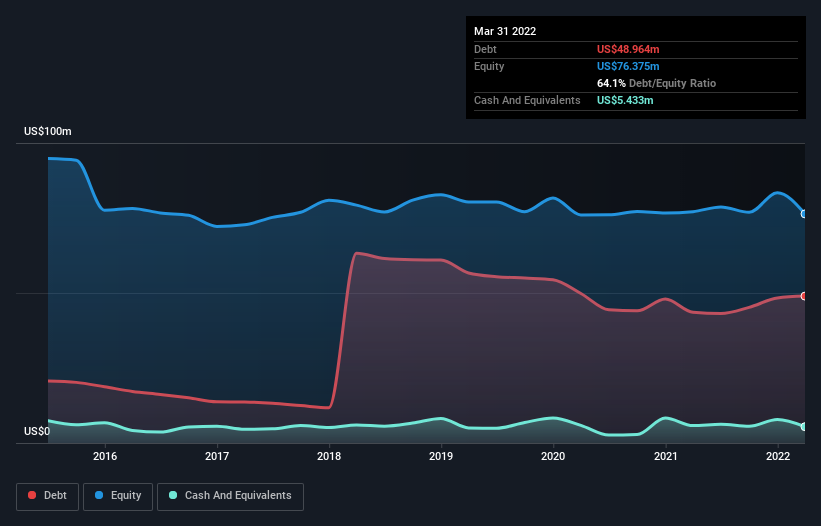Click the teal Cash endpoint marker

pos(804,427)
